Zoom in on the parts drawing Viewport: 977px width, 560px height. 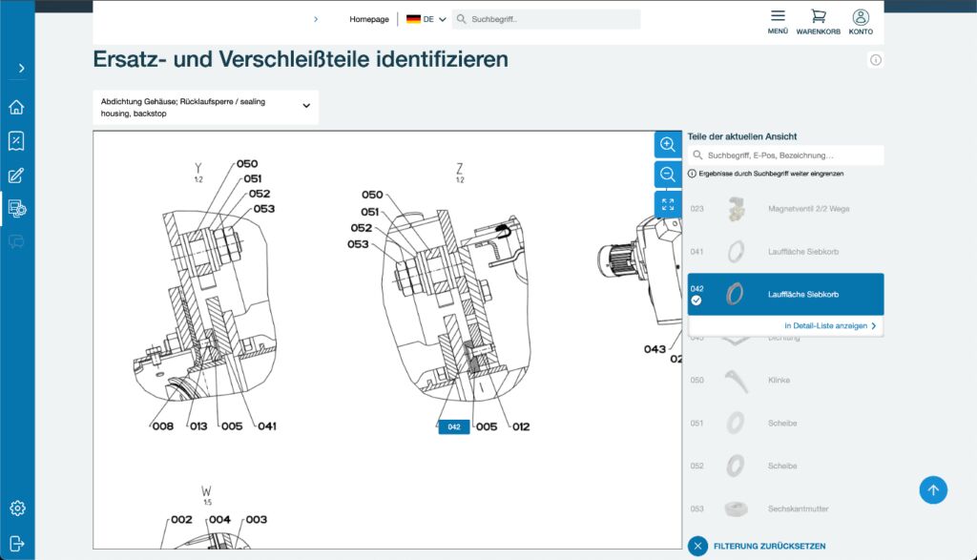668,144
